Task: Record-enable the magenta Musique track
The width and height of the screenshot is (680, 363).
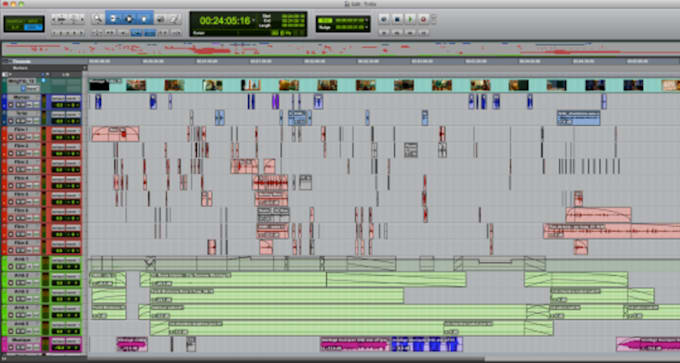Action: 11,348
